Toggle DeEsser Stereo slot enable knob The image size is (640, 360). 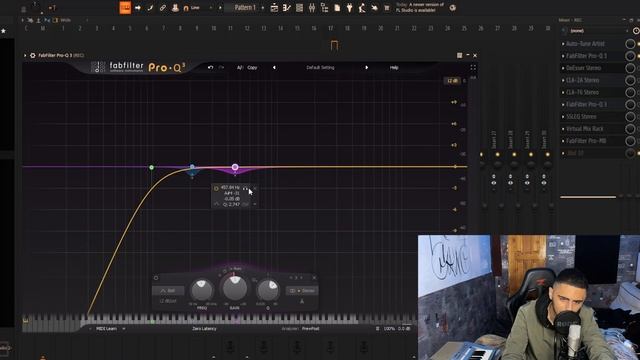click(x=630, y=68)
